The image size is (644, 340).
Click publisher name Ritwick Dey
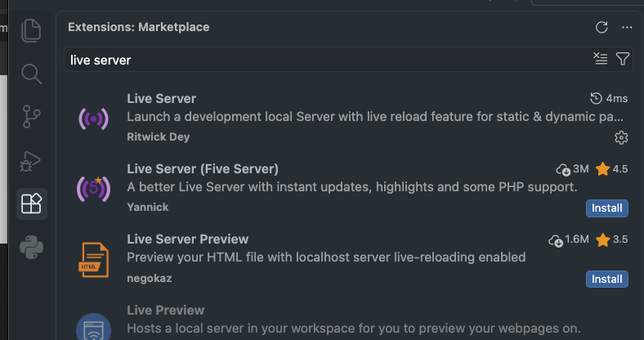pyautogui.click(x=158, y=136)
